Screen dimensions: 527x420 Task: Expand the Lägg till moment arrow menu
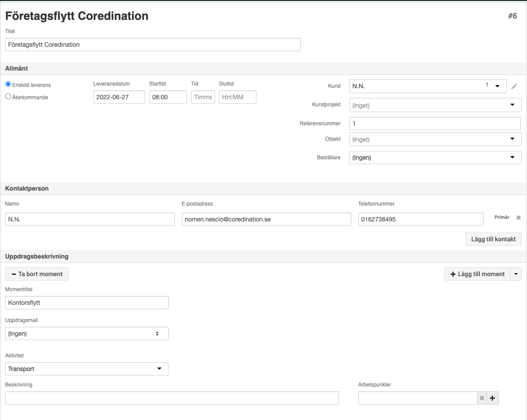tap(516, 274)
